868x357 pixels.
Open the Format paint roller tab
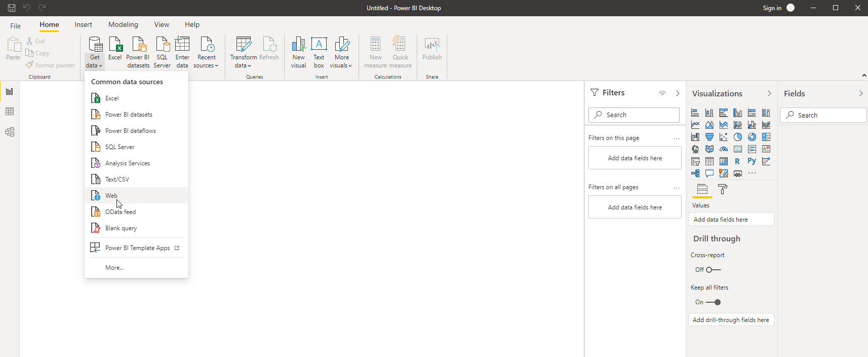(x=723, y=190)
